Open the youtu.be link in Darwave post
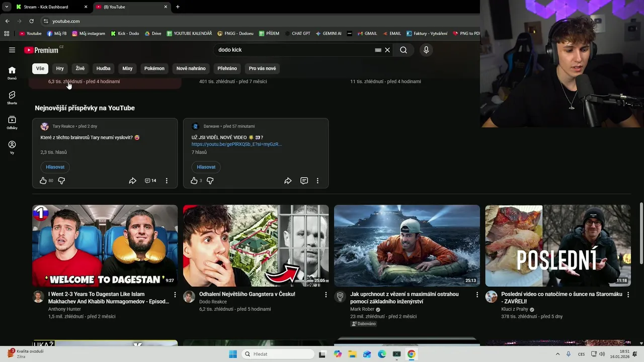Viewport: 644px width, 362px height. 236,144
